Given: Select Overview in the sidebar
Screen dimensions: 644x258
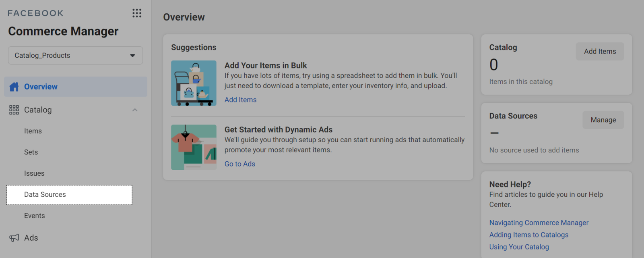Looking at the screenshot, I should coord(76,87).
